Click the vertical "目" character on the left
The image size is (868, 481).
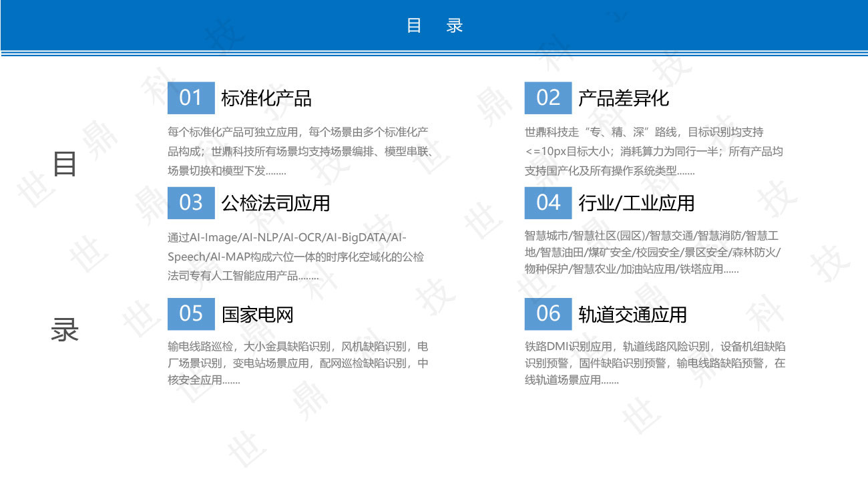(x=65, y=162)
